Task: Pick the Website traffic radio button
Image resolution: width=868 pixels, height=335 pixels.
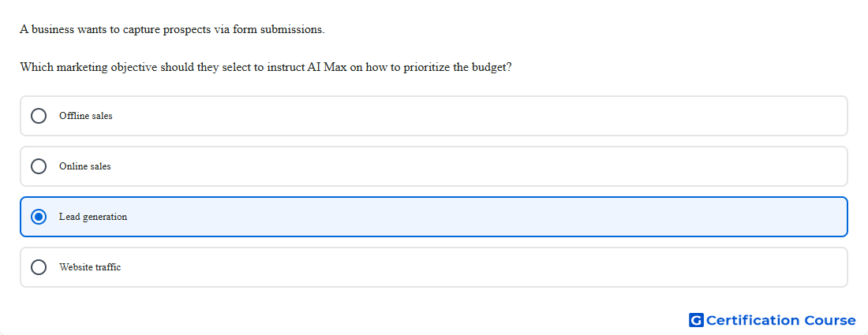Action: click(39, 267)
